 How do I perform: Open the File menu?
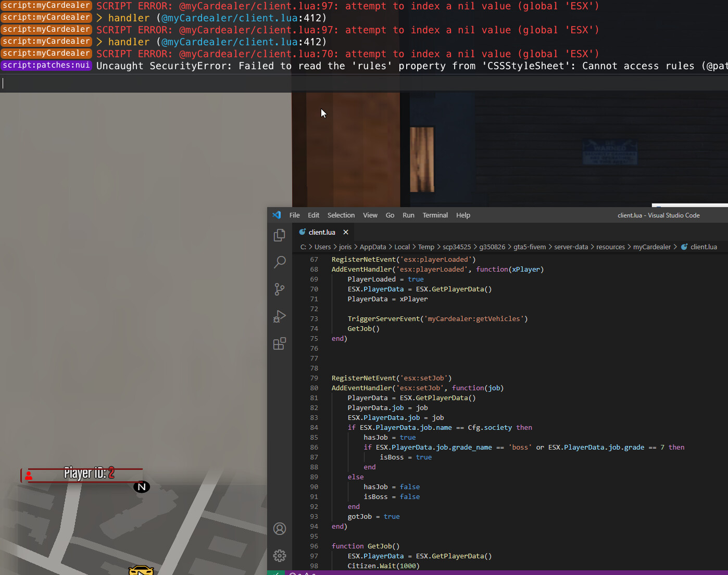point(295,215)
